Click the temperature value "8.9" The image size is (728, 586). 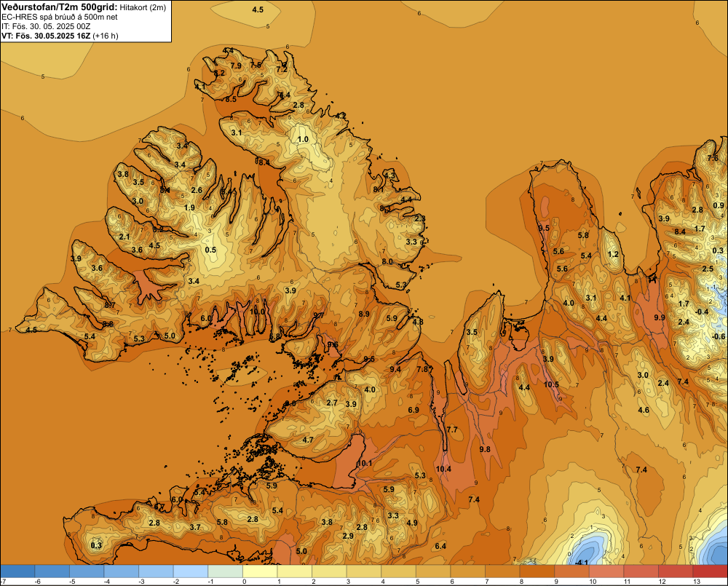[x=364, y=314]
